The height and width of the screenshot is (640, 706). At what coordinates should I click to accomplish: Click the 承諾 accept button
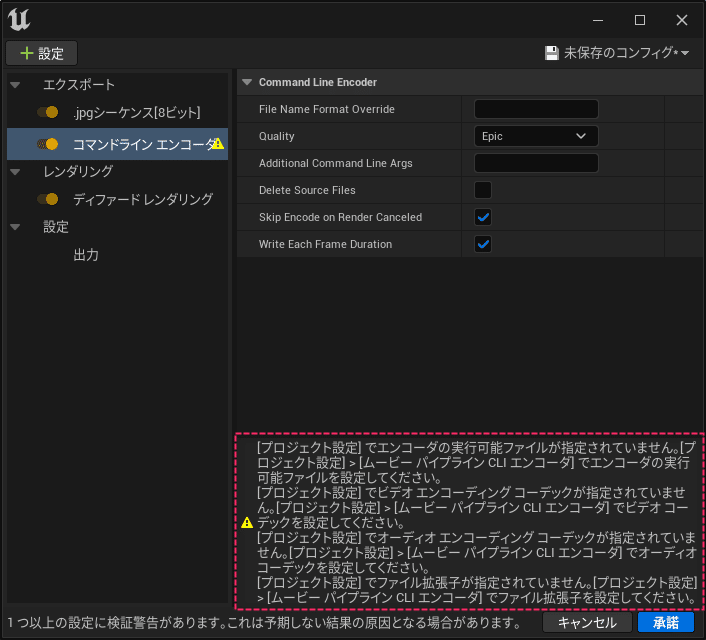pyautogui.click(x=666, y=622)
